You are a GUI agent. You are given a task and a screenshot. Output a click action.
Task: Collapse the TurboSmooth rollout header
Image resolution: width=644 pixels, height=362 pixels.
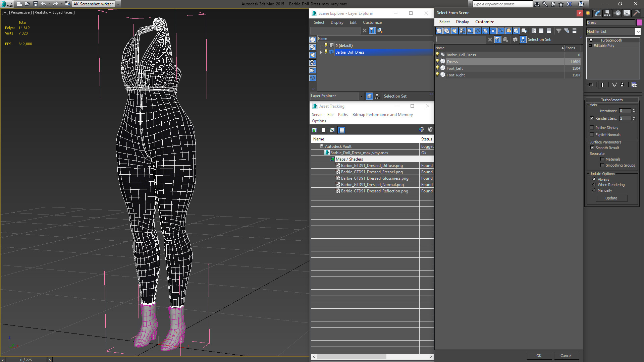(x=611, y=100)
